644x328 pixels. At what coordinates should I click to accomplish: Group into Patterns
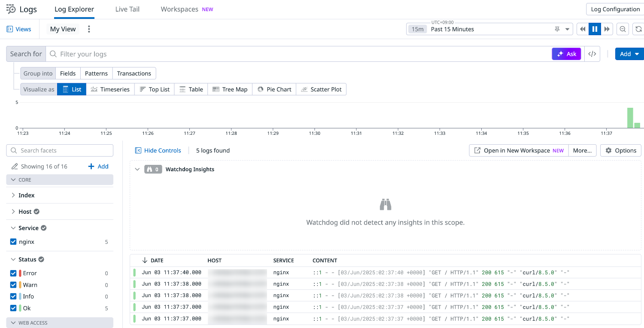[x=96, y=73]
